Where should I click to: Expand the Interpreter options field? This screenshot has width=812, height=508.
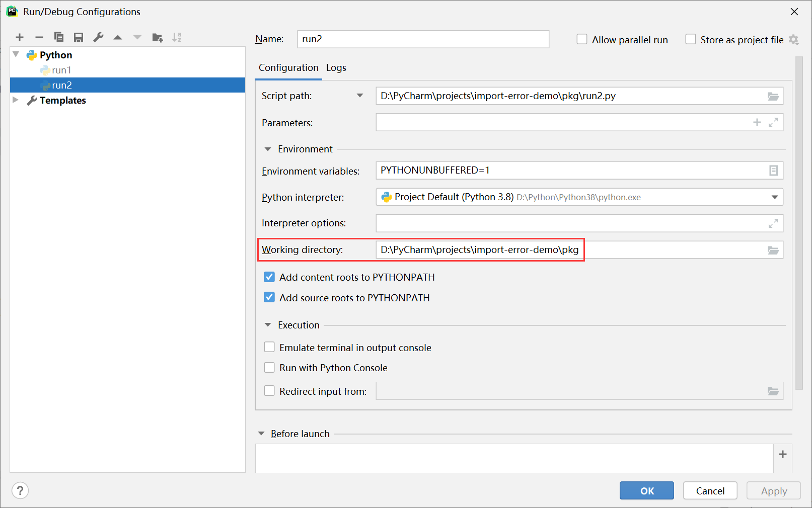[x=773, y=223]
